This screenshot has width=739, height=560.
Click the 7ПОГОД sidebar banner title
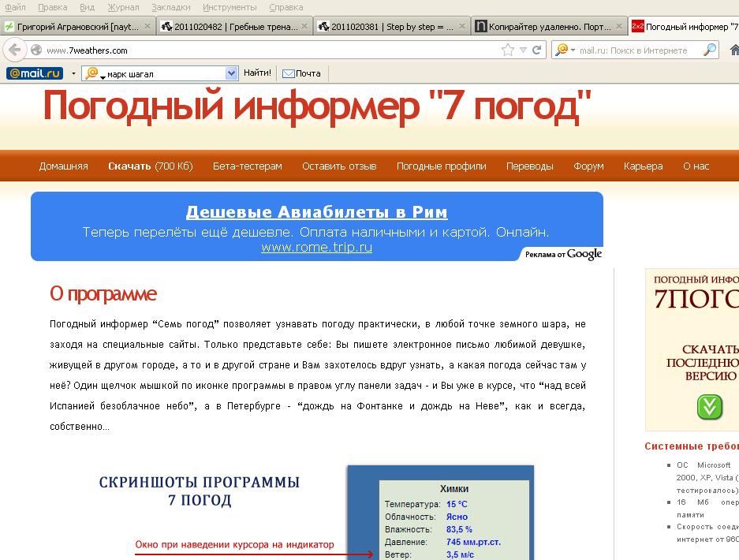click(x=696, y=298)
